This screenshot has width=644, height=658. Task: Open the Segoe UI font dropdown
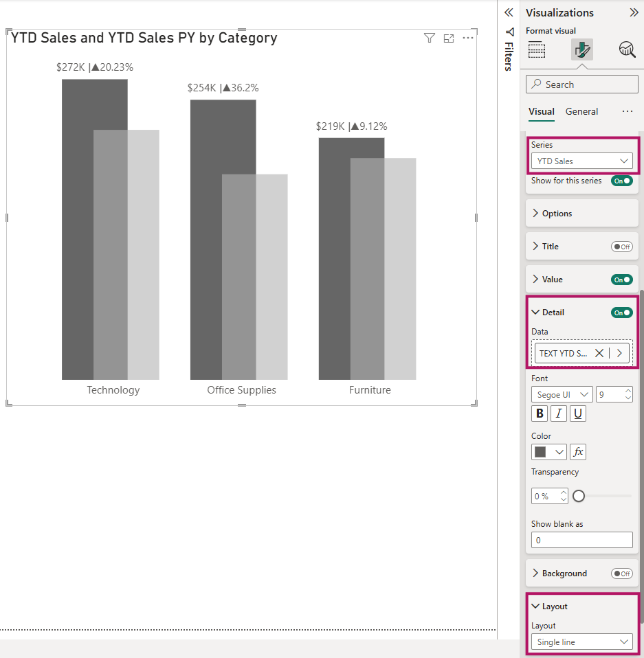pyautogui.click(x=562, y=394)
